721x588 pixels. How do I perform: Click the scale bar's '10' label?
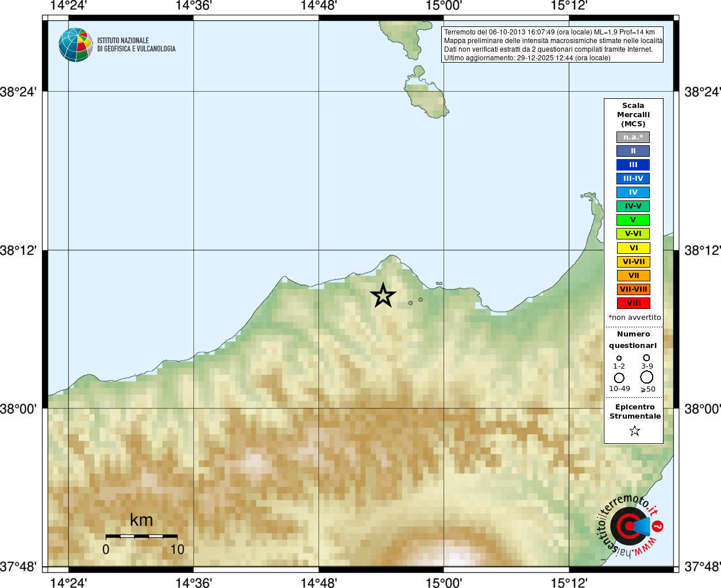pyautogui.click(x=178, y=550)
